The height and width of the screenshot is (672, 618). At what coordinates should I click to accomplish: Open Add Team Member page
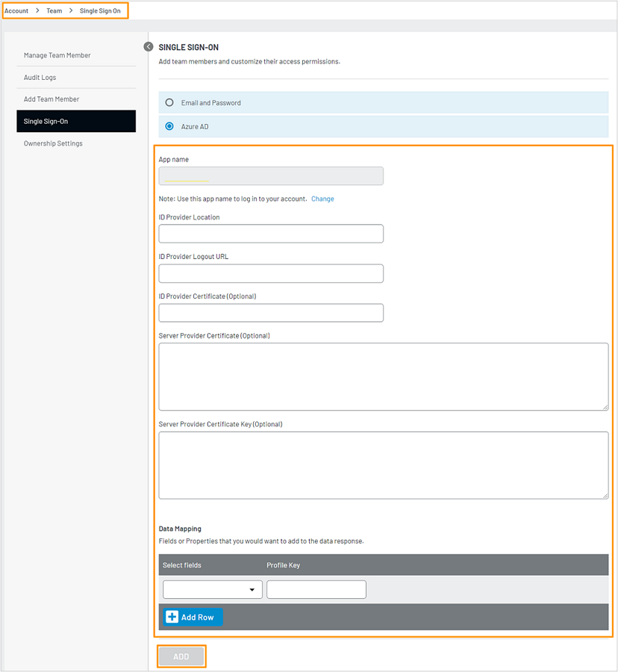[x=51, y=99]
